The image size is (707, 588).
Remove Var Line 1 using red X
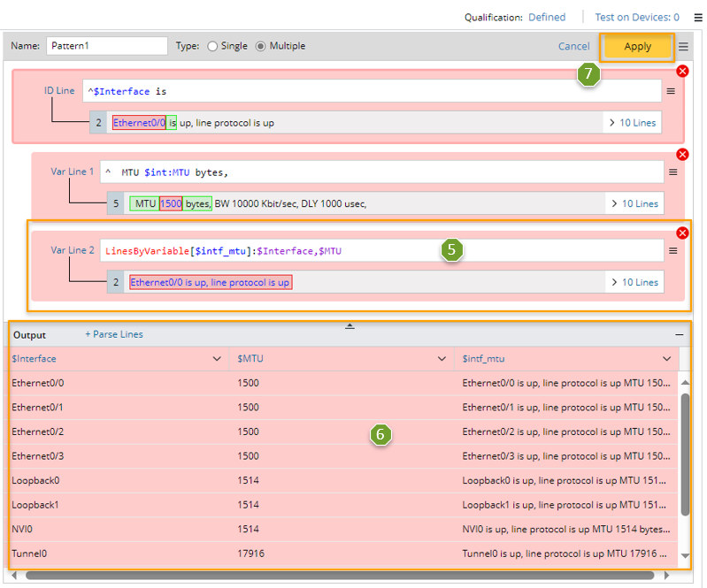click(x=682, y=153)
